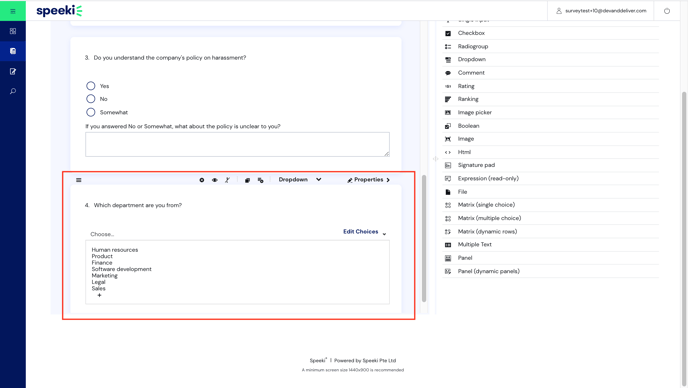The image size is (688, 388).
Task: Click the Panel toolbox icon
Action: 448,258
